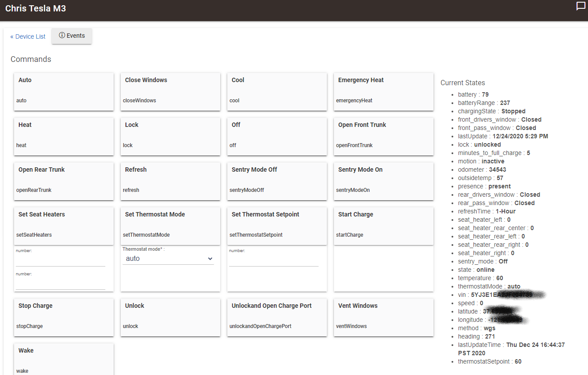Click the Set Thermostat Mode command
Viewport: 588px width, 375px height.
tap(170, 226)
